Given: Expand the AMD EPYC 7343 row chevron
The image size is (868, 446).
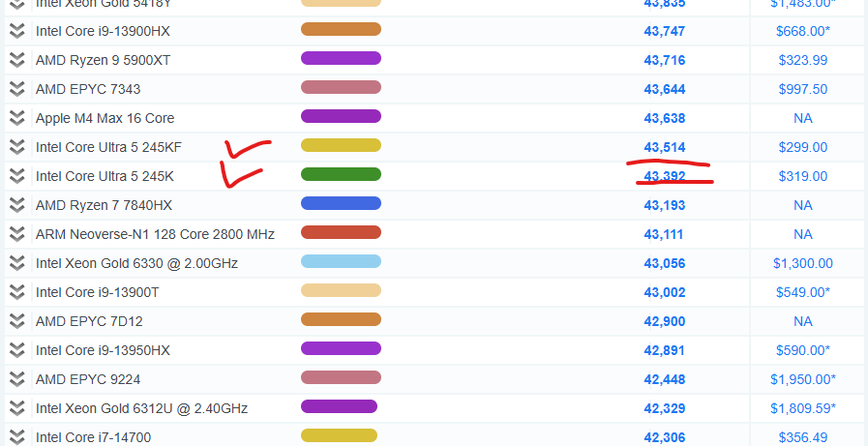Looking at the screenshot, I should (17, 89).
